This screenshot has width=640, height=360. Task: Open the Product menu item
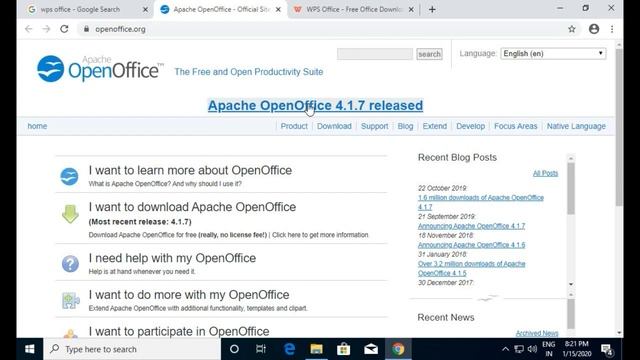click(x=294, y=126)
